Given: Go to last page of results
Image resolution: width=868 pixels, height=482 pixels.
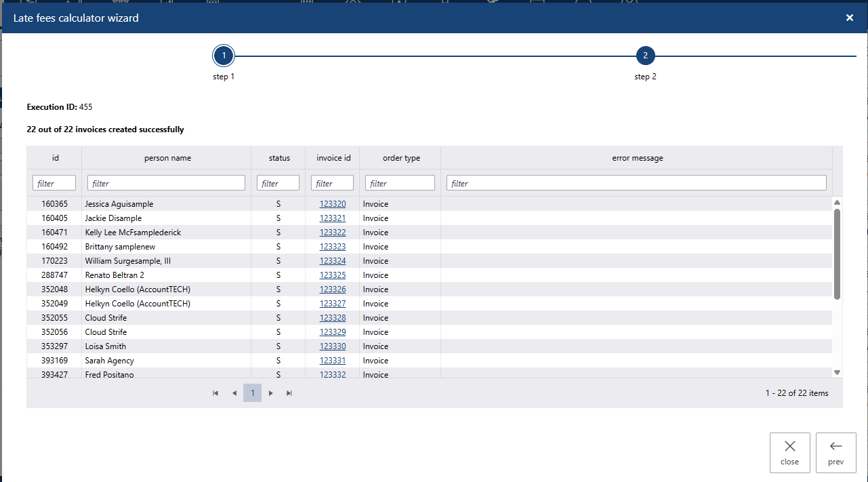Looking at the screenshot, I should point(289,393).
